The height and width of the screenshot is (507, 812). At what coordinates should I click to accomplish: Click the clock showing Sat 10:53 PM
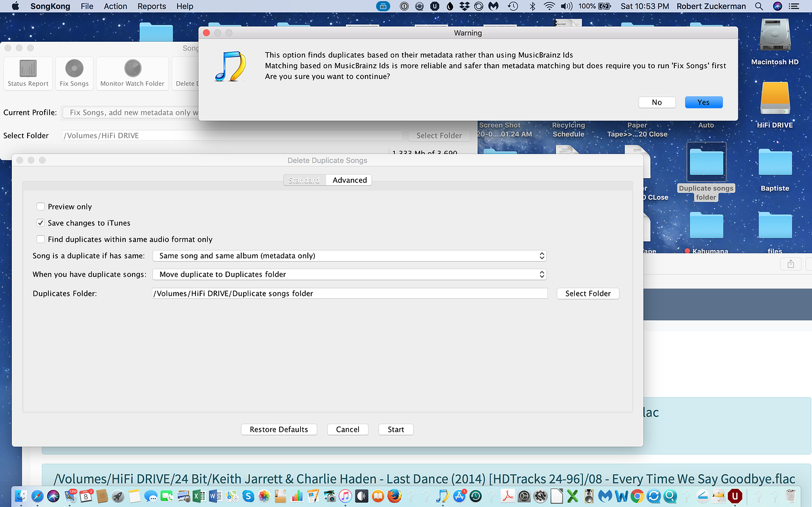tap(644, 6)
